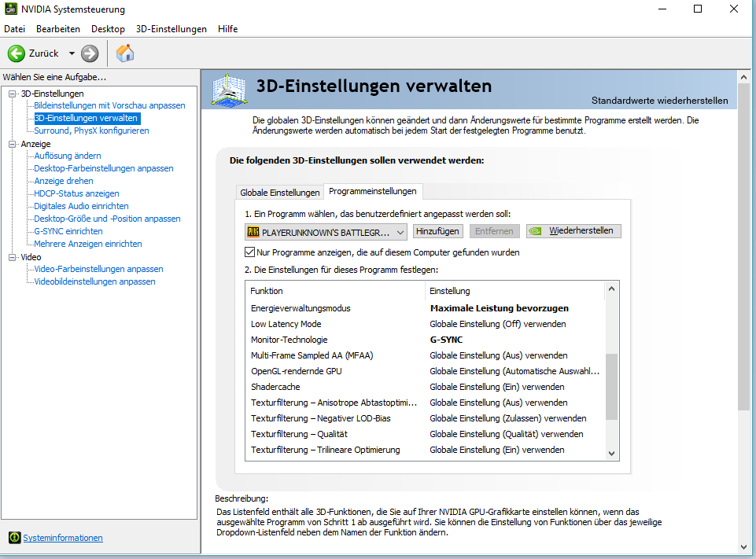Open 'Video-Farbeinstellungen anpassen' task
This screenshot has width=756, height=559.
click(98, 269)
